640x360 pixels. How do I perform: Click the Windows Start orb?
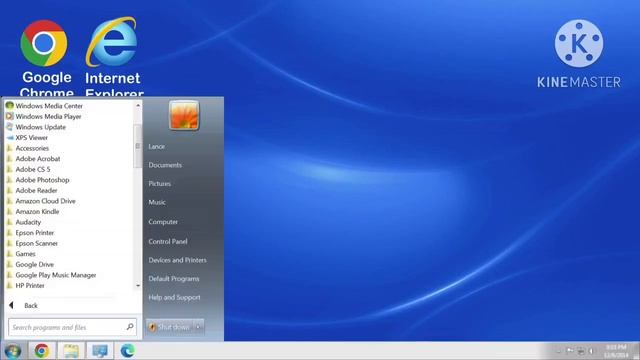[13, 351]
